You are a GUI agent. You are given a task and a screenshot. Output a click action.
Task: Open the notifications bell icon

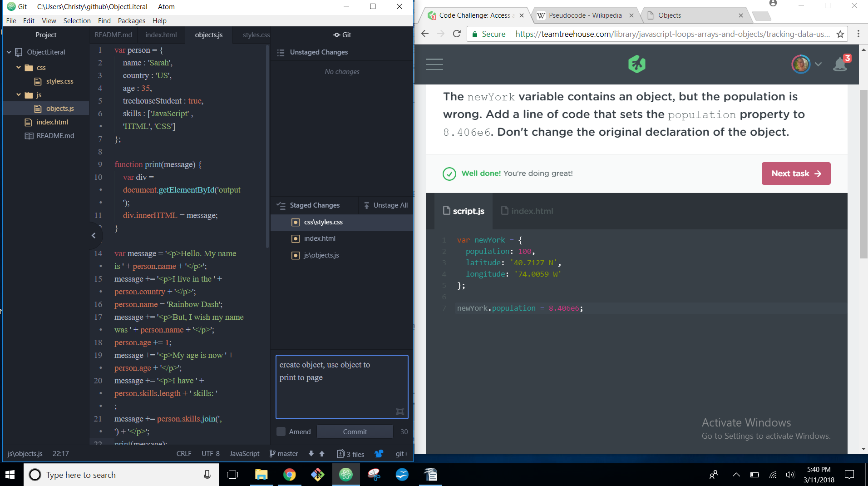[840, 64]
